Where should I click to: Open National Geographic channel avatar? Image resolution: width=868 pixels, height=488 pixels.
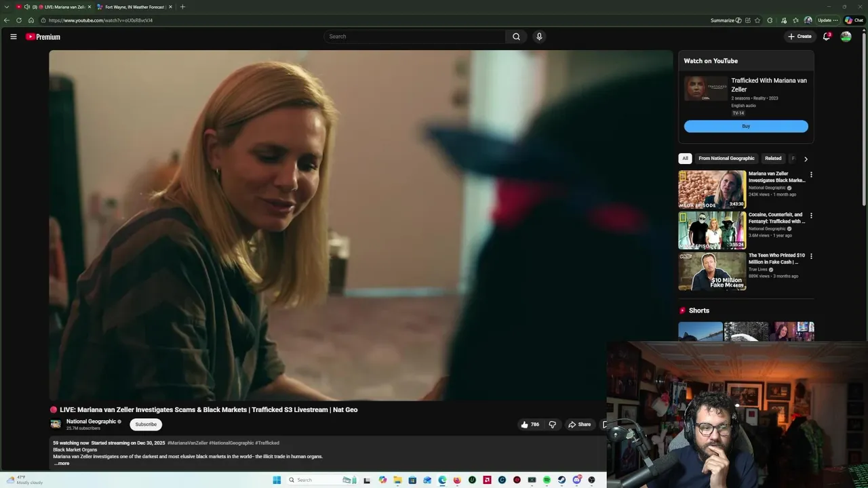[56, 424]
